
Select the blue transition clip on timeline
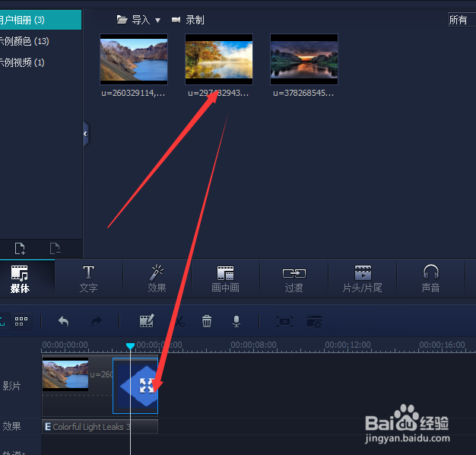tap(135, 386)
